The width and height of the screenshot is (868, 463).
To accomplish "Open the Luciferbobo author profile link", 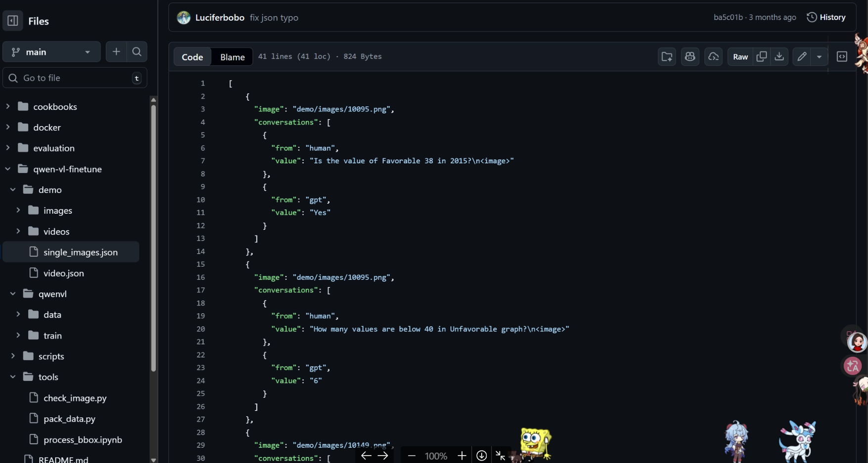I will 220,17.
